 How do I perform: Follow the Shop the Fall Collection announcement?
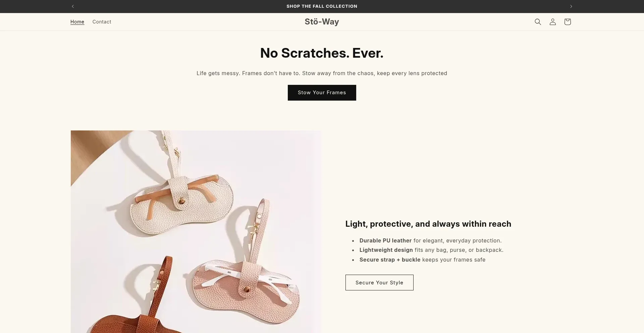point(322,6)
